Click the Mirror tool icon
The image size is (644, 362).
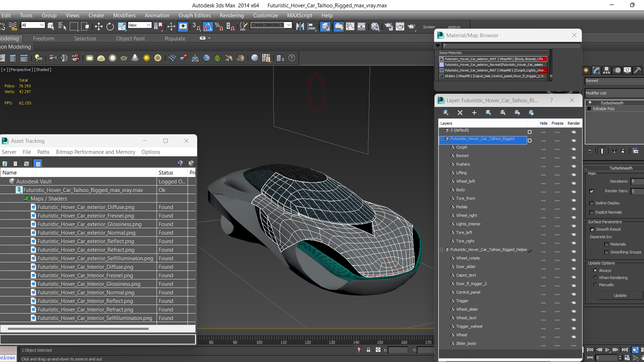click(x=300, y=26)
